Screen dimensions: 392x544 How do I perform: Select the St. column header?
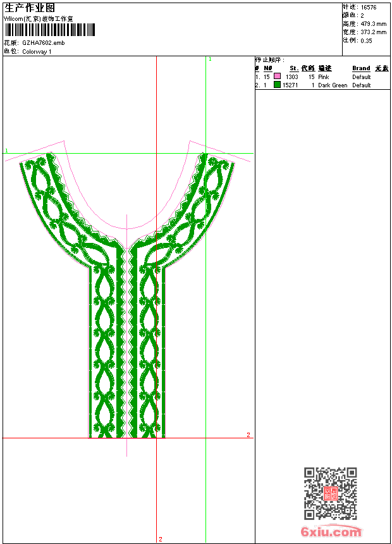click(293, 68)
